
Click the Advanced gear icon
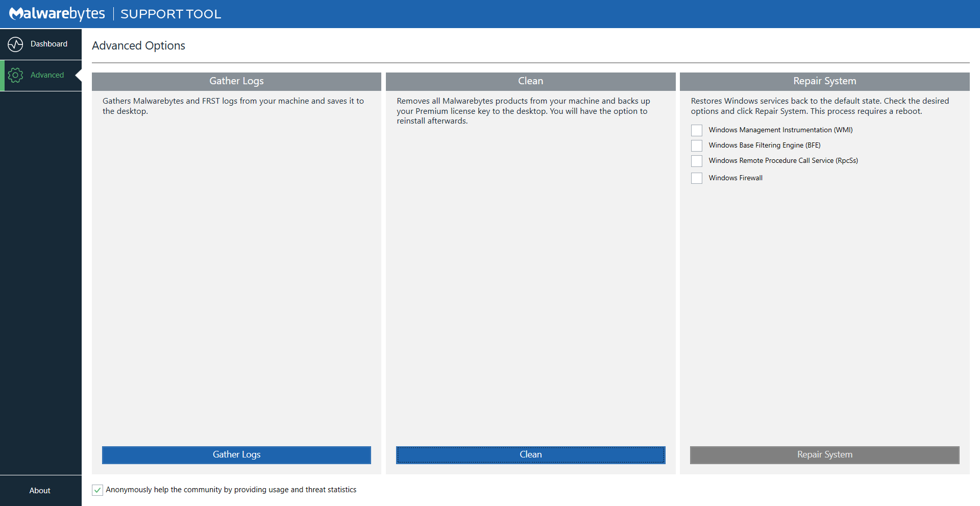point(15,75)
